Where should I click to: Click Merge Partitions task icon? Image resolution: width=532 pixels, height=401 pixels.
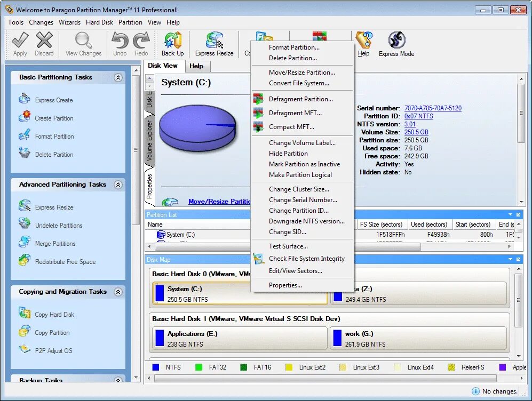(25, 243)
